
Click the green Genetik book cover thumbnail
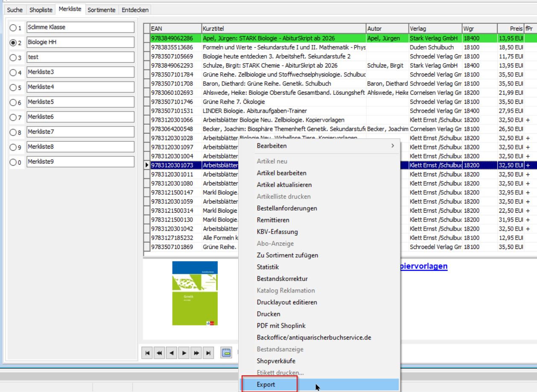(x=195, y=293)
